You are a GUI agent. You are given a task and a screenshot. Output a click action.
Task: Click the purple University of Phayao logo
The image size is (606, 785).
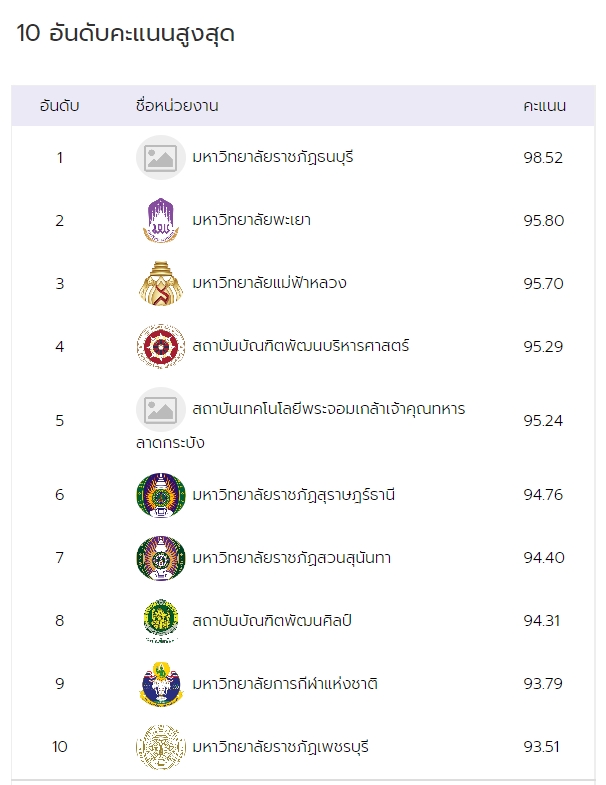(x=161, y=220)
